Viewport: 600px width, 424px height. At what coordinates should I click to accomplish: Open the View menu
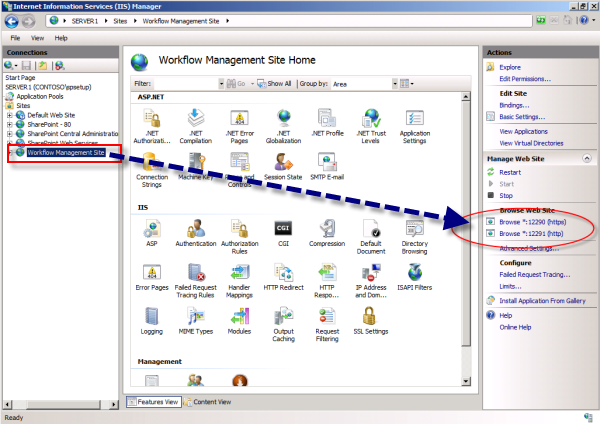[x=36, y=37]
